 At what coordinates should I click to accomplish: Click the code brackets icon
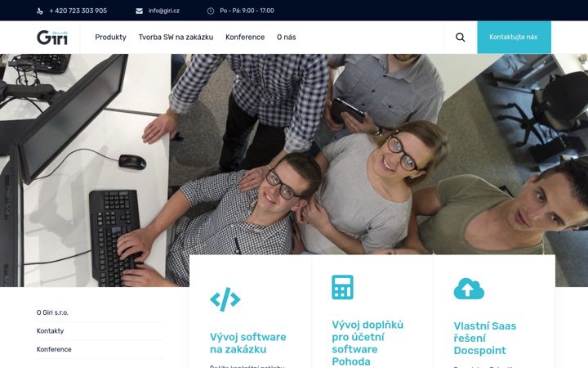tap(225, 299)
